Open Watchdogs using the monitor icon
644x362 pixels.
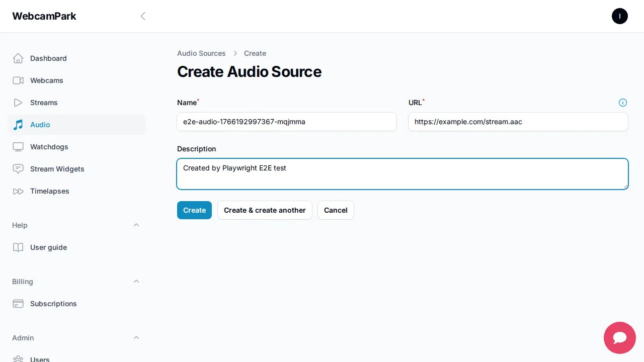tap(18, 147)
